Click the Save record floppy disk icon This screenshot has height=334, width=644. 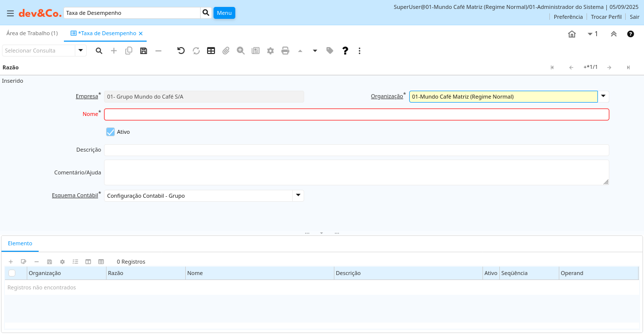click(144, 51)
